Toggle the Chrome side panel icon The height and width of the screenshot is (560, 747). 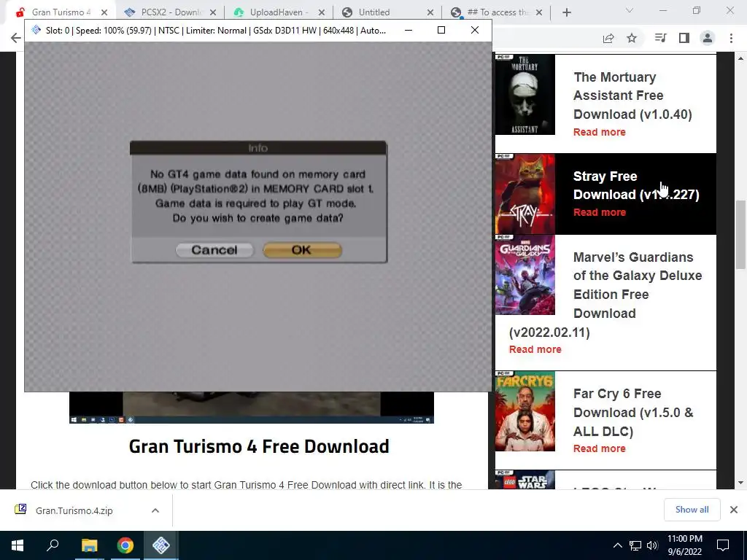click(684, 38)
